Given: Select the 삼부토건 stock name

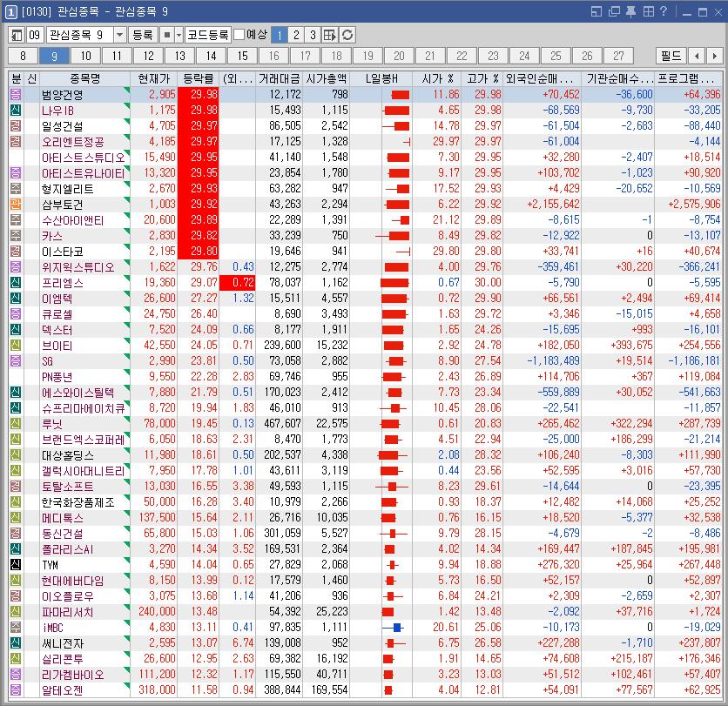Looking at the screenshot, I should 62,205.
